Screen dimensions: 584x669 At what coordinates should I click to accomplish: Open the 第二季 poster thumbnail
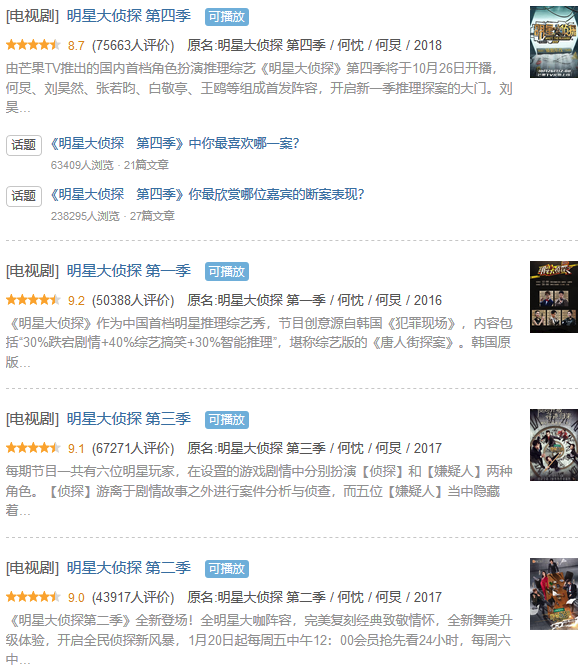coord(554,594)
